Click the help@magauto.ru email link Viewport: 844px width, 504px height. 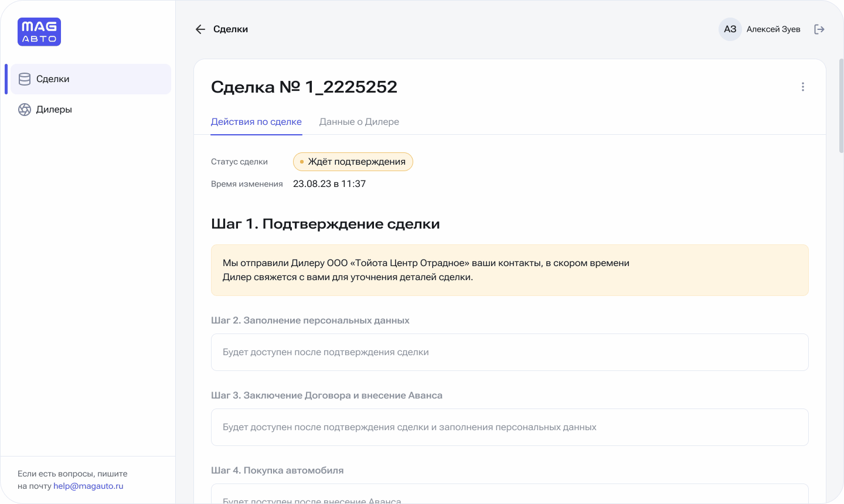tap(88, 486)
